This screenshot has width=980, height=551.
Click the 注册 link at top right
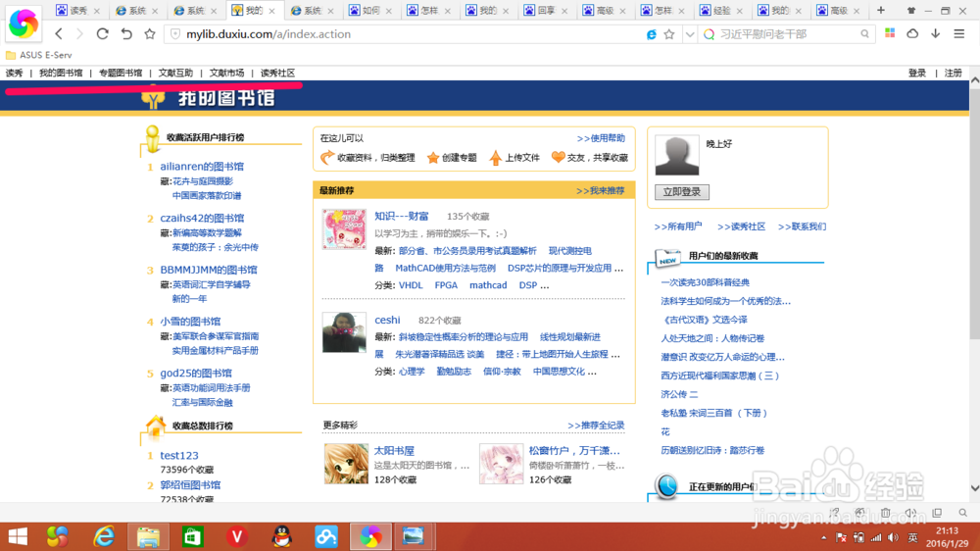click(x=954, y=74)
